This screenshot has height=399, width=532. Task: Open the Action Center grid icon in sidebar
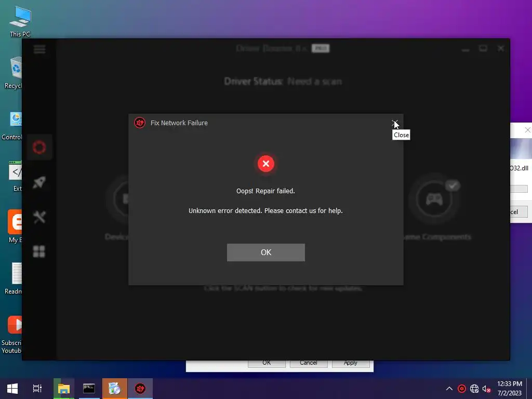tap(39, 251)
